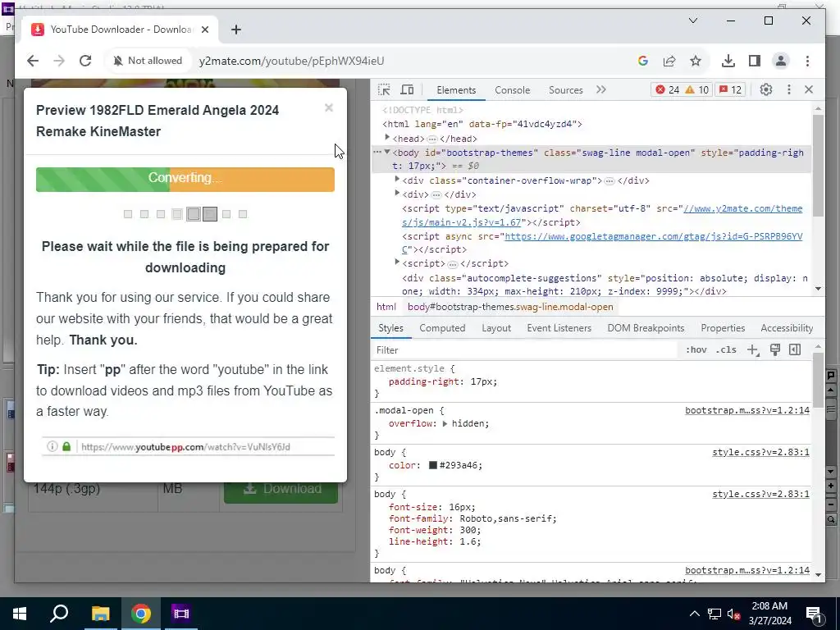Screen dimensions: 840x630
Task: Switch to the Computed pane
Action: tap(442, 328)
